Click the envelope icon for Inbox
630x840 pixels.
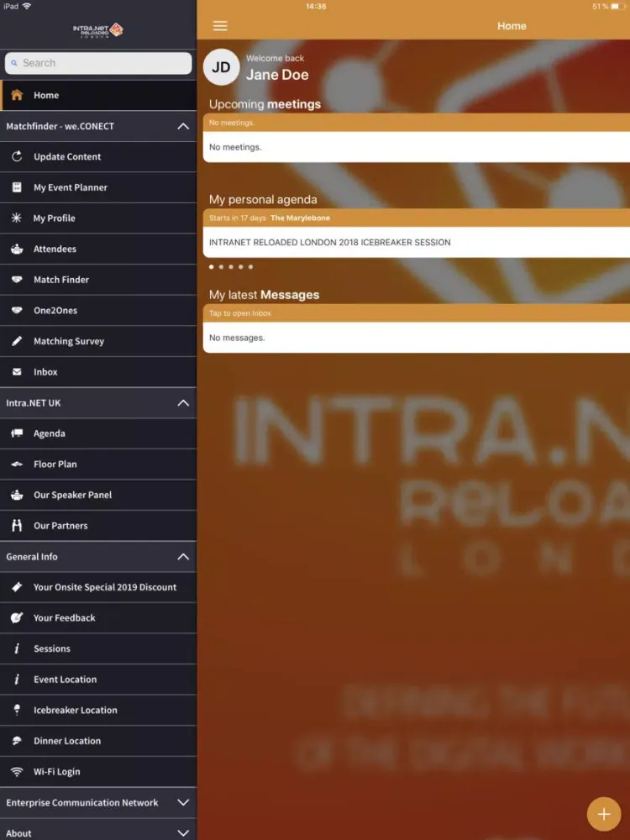[17, 372]
